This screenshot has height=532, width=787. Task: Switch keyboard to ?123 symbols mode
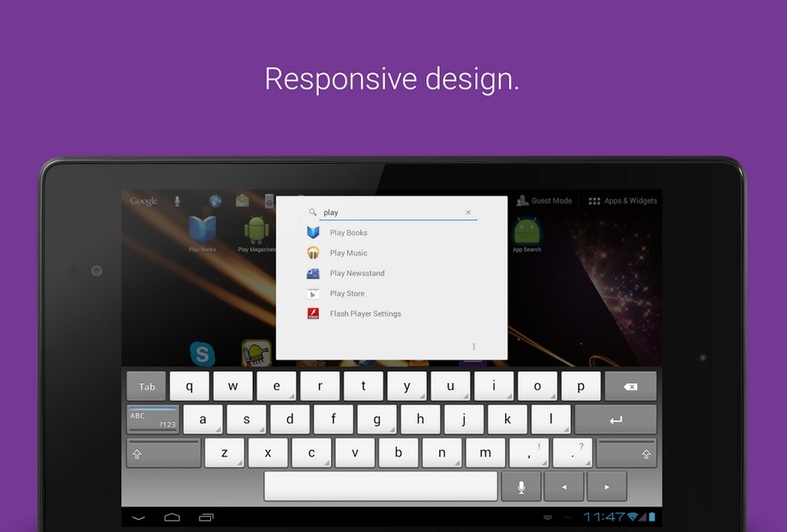pyautogui.click(x=153, y=420)
